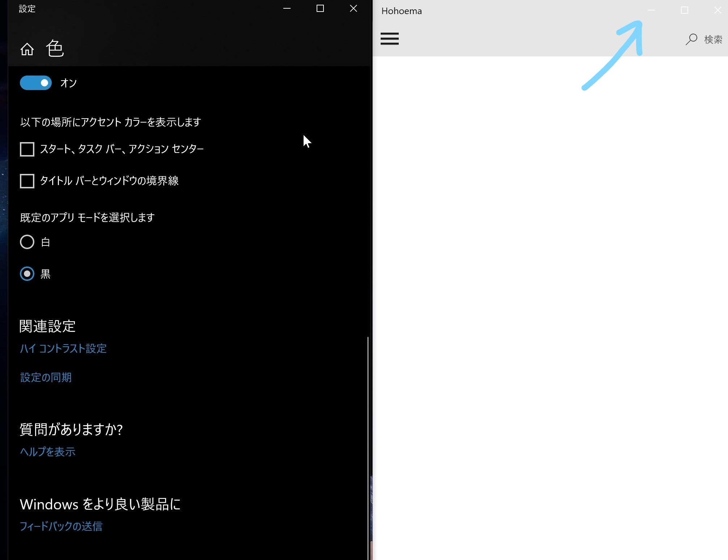Open the Settings home page via home icon
Screen dimensions: 728x560
pyautogui.click(x=27, y=48)
